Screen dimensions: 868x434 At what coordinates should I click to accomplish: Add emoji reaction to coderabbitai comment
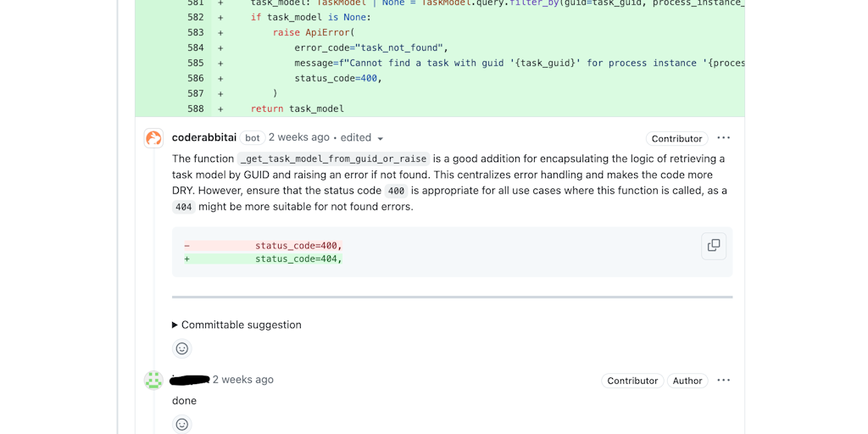[x=181, y=348]
